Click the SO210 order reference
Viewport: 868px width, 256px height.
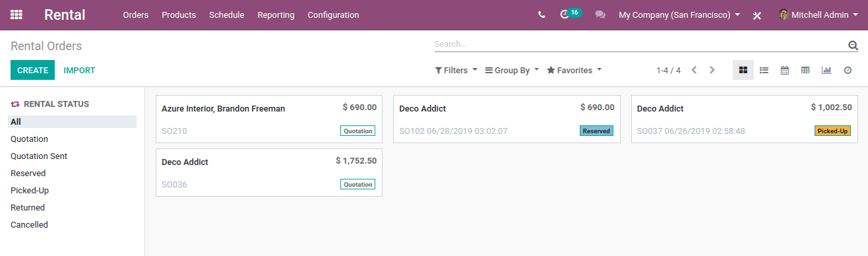(174, 131)
